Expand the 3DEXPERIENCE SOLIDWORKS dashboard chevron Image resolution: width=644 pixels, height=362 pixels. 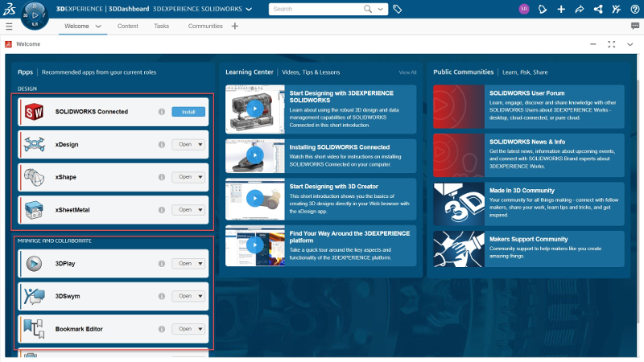pyautogui.click(x=249, y=9)
